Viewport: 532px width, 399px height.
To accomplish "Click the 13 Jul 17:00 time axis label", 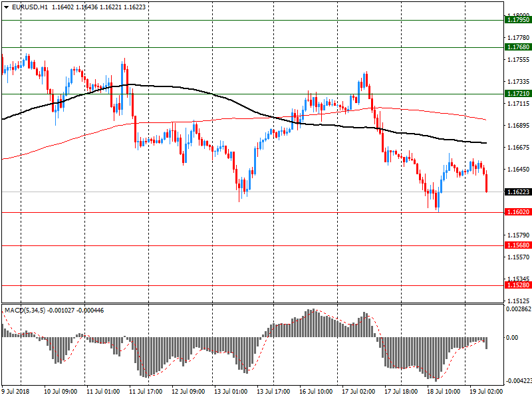I will [273, 391].
